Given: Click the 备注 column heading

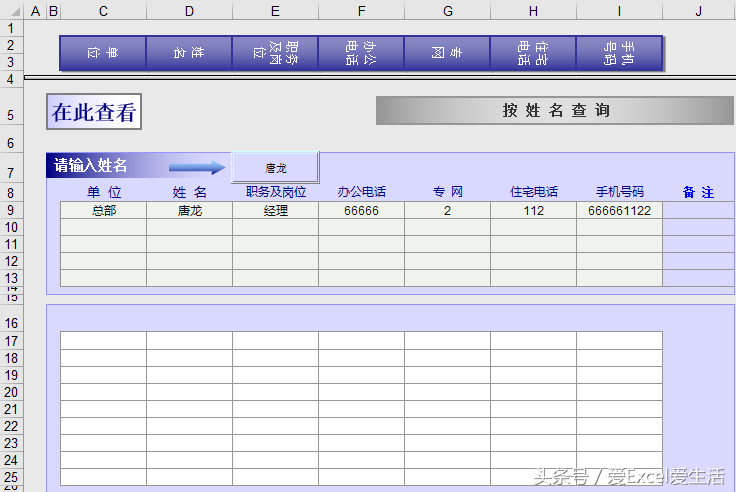Looking at the screenshot, I should [698, 192].
